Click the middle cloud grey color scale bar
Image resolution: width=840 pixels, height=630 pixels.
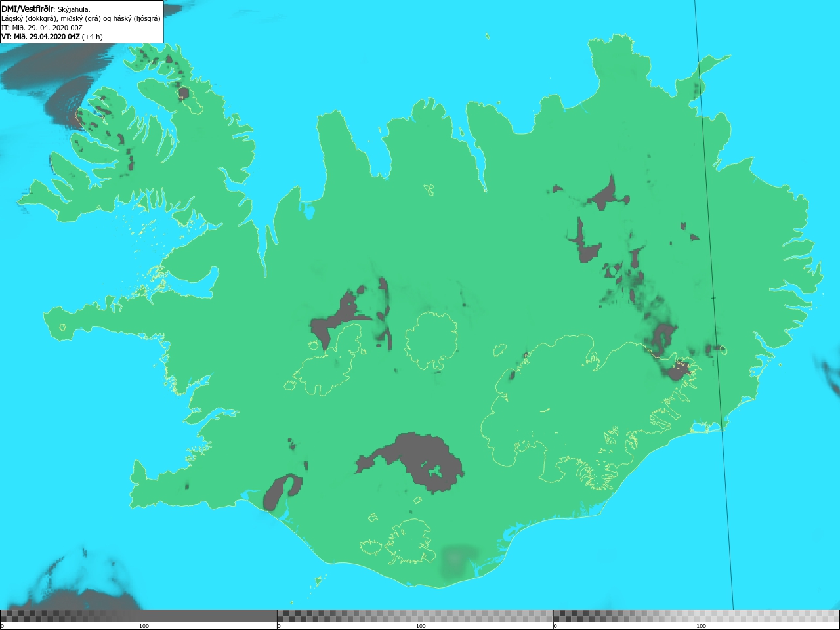click(415, 616)
